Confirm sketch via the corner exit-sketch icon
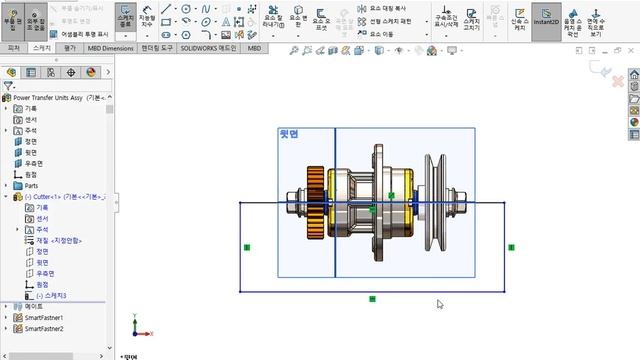This screenshot has width=640, height=360. [600, 68]
